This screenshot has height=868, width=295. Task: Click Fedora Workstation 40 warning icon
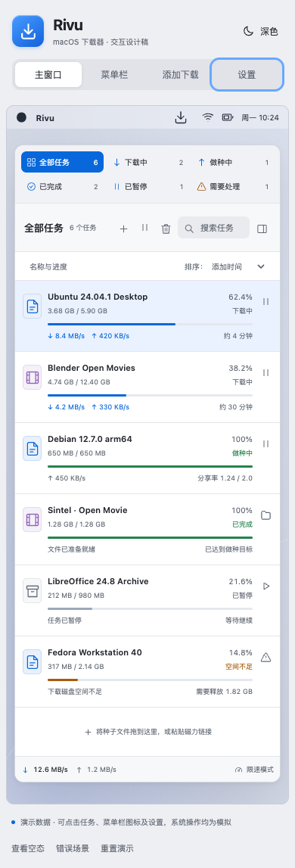[265, 657]
